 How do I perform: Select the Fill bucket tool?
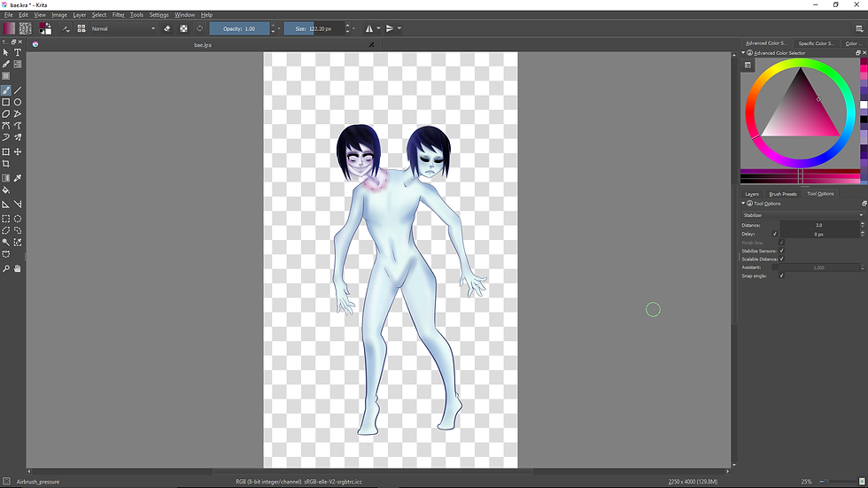coord(5,190)
